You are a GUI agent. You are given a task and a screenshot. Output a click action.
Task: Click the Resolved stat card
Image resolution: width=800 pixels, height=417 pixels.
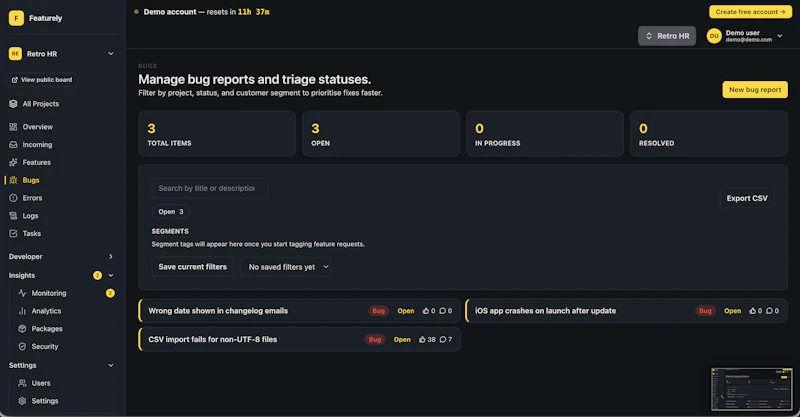(x=709, y=134)
